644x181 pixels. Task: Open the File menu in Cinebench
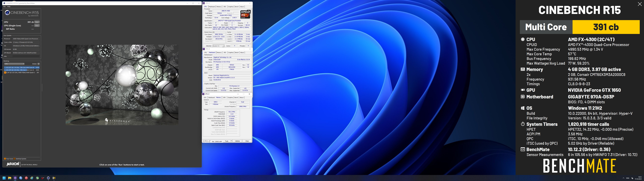(4, 7)
